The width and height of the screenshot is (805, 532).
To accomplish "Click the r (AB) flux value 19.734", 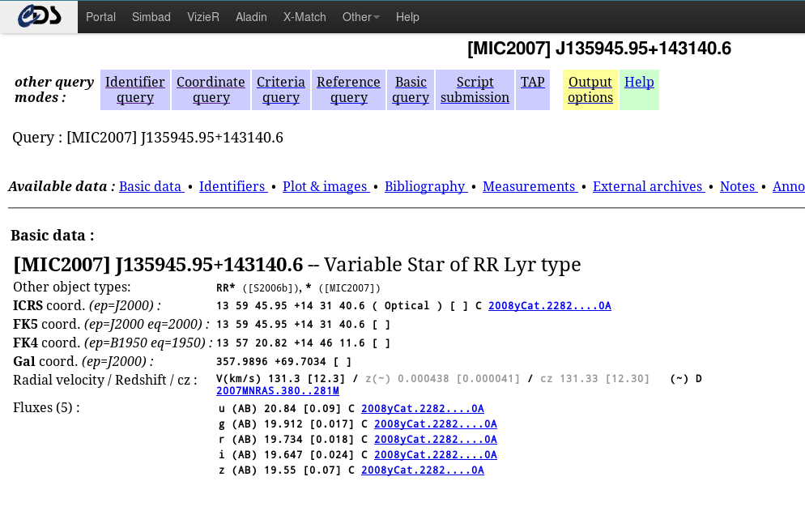I will click(x=283, y=440).
